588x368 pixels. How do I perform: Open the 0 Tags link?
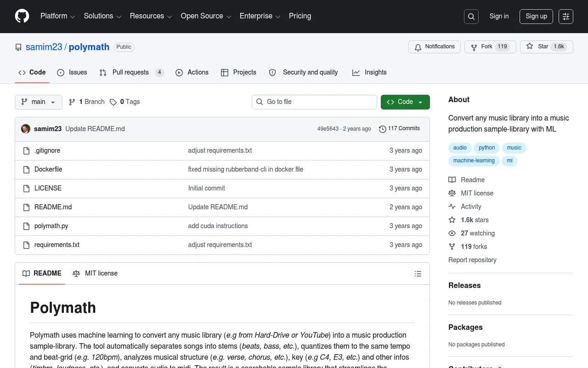[x=125, y=102]
